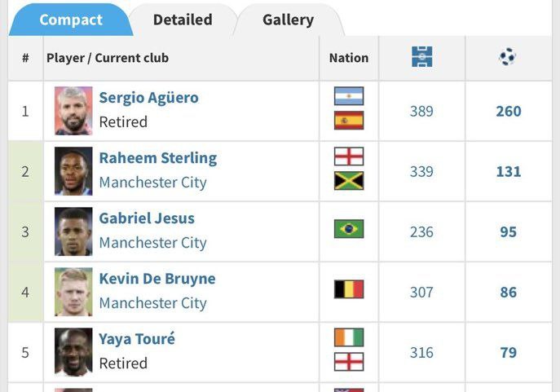
Task: Click Kevin De Bruyne's portrait thumbnail
Action: tap(73, 292)
